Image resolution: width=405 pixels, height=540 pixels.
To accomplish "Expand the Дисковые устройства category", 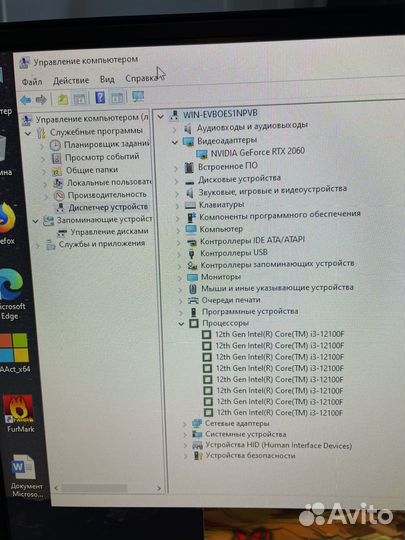I will point(177,181).
